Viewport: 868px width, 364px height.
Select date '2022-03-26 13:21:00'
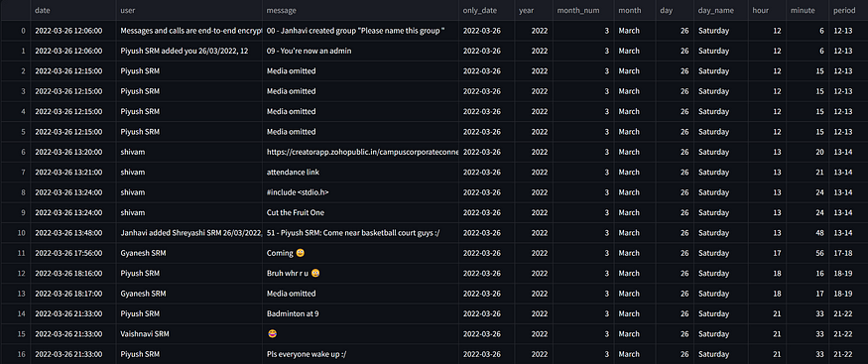tap(73, 172)
